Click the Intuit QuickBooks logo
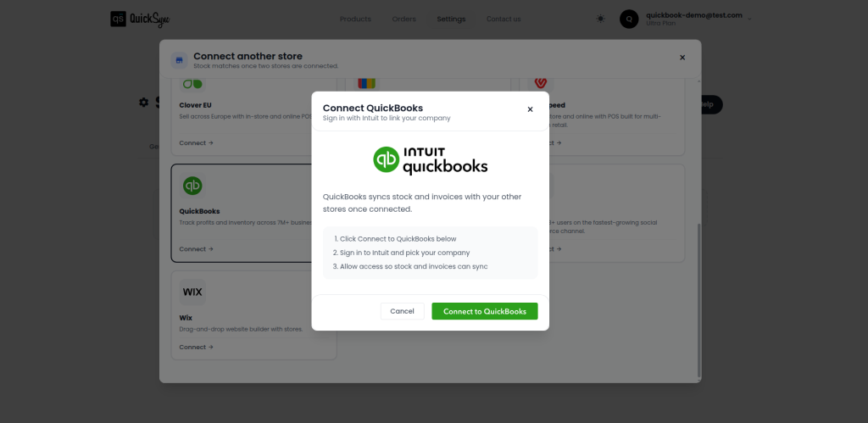Viewport: 868px width, 423px height. tap(430, 160)
